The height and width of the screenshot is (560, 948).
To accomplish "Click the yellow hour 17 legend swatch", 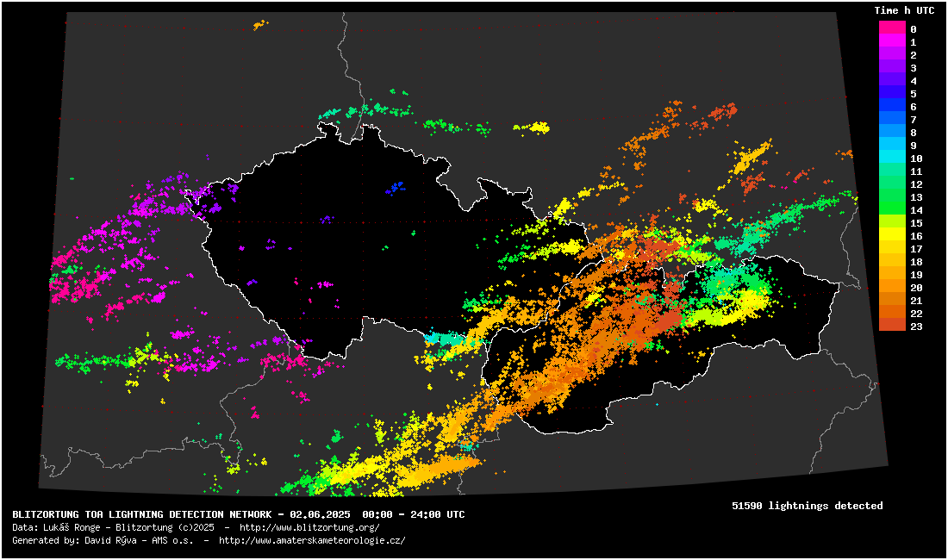I will 892,249.
